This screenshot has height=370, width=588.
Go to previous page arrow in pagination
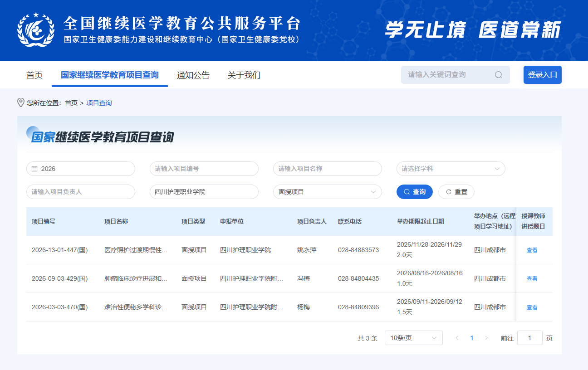(x=457, y=338)
